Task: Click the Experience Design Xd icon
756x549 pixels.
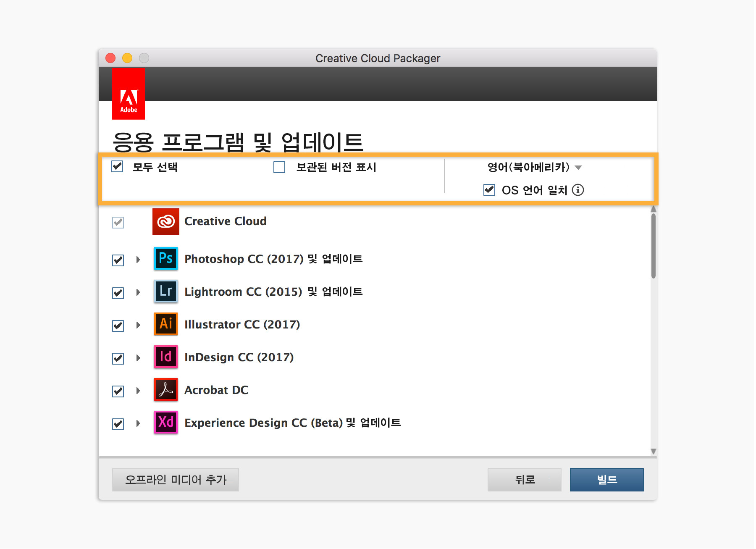Action: click(166, 422)
